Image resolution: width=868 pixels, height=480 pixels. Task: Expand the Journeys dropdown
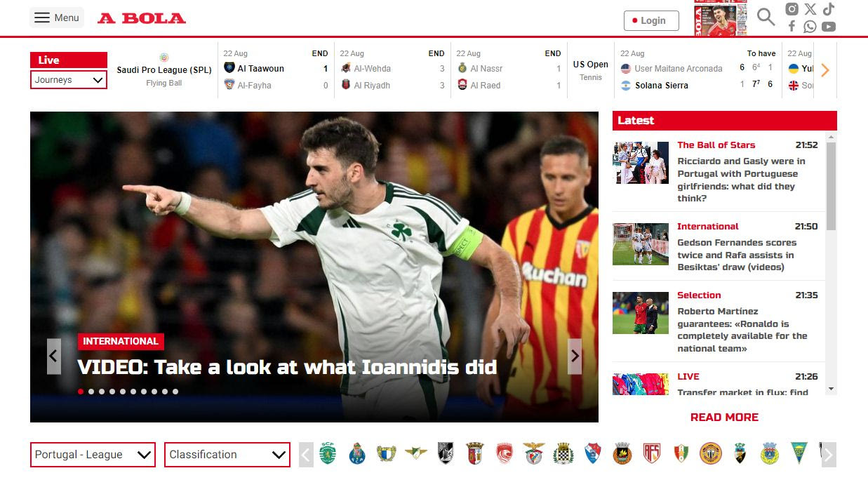point(69,80)
